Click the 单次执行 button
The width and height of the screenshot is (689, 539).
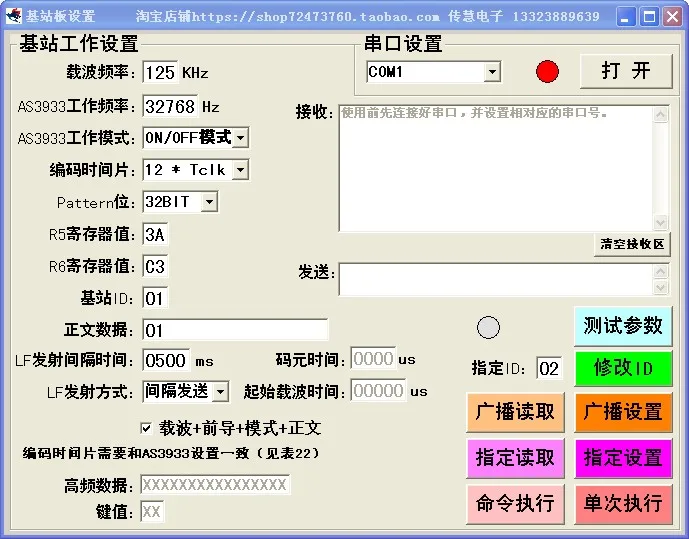click(623, 503)
